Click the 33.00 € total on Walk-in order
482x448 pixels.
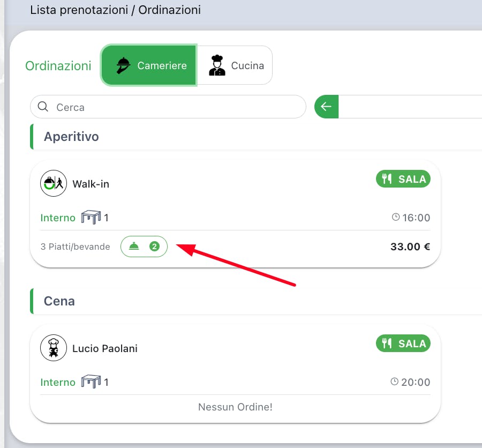coord(410,247)
